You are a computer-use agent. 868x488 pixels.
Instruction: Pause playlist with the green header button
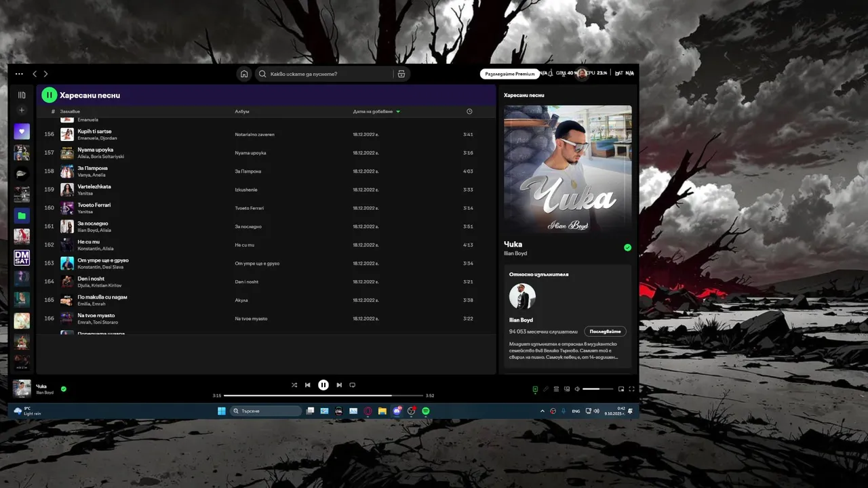[50, 96]
